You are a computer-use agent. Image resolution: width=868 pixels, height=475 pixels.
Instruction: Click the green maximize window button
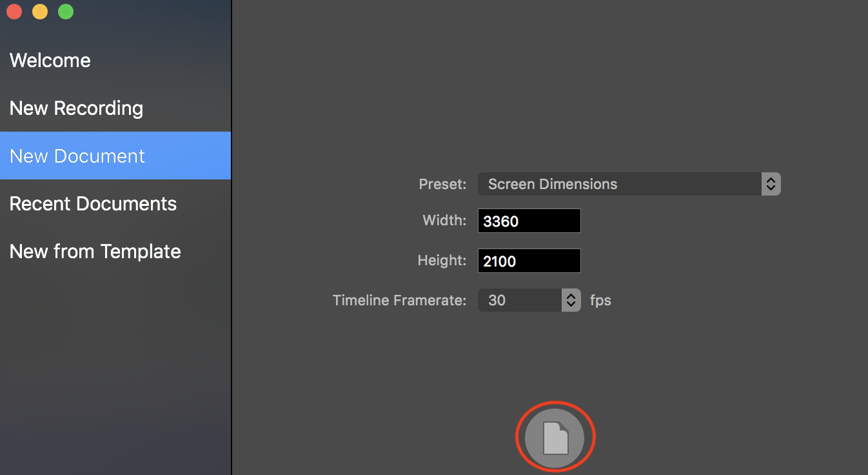(x=66, y=12)
